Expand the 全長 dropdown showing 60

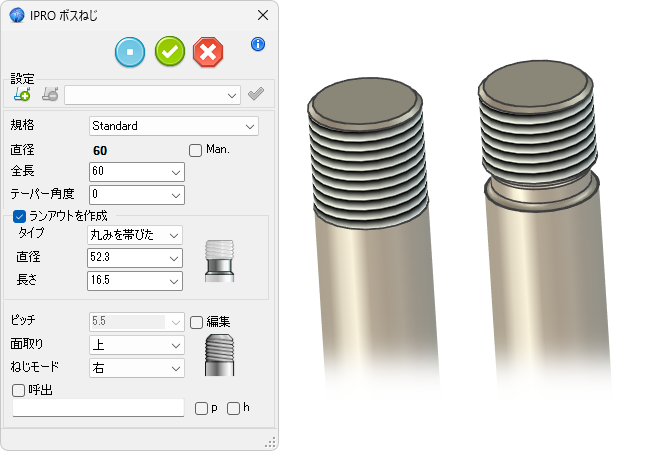pos(136,172)
